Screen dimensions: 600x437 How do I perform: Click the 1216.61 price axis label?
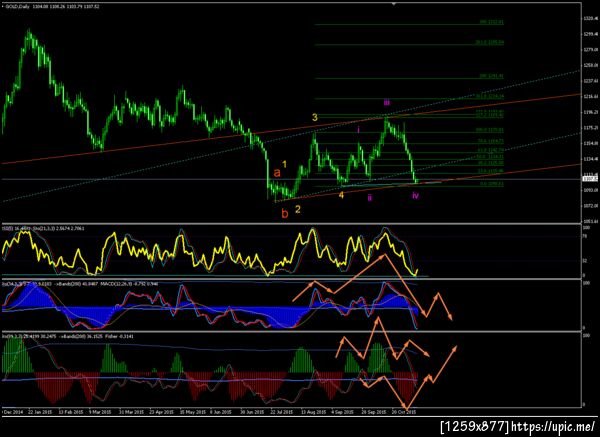(x=592, y=97)
